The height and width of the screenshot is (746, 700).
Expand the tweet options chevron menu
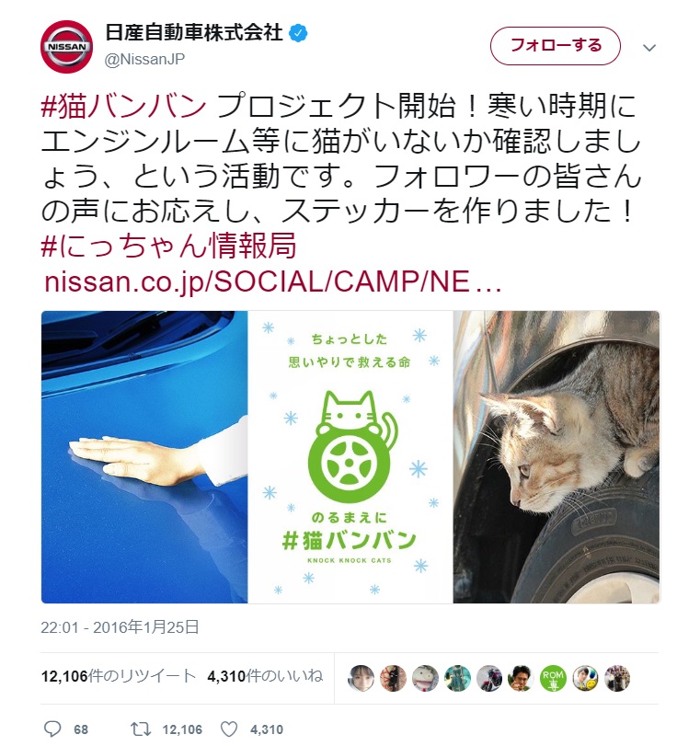pos(649,48)
